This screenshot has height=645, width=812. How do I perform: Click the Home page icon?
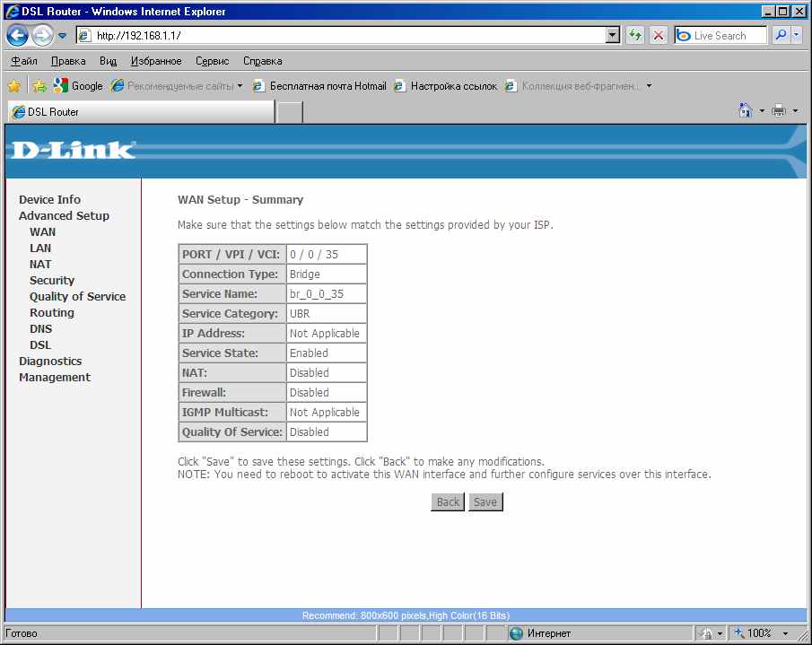(x=746, y=110)
